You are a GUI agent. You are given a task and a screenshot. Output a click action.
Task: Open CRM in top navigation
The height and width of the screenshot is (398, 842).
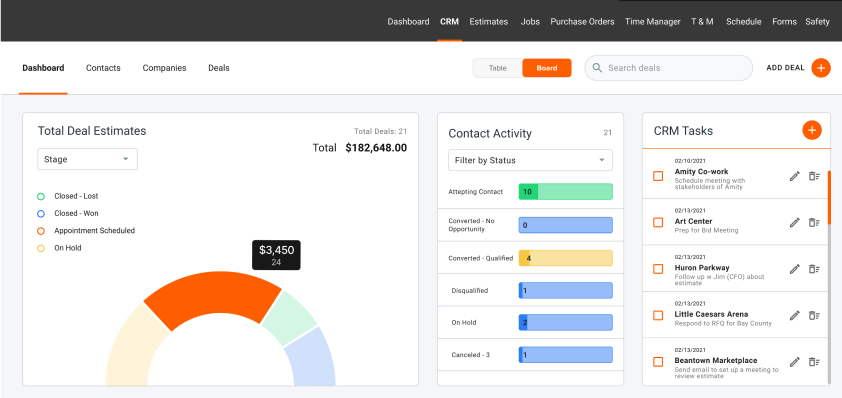coord(449,21)
